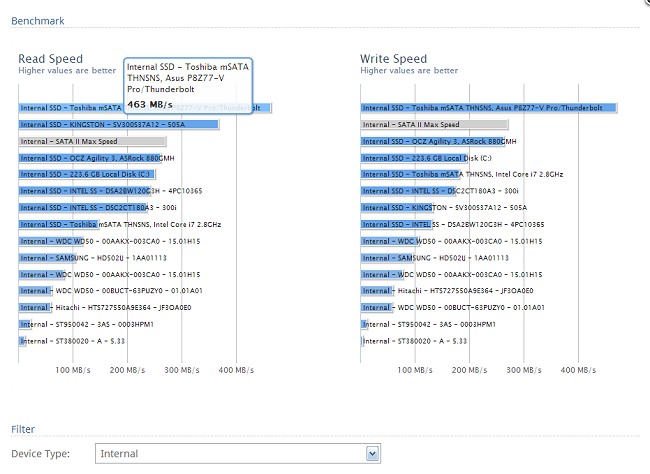Click INTEL SS DSA2BW120G3H row in Write Speed
Viewport: 650px width, 474px height.
453,224
